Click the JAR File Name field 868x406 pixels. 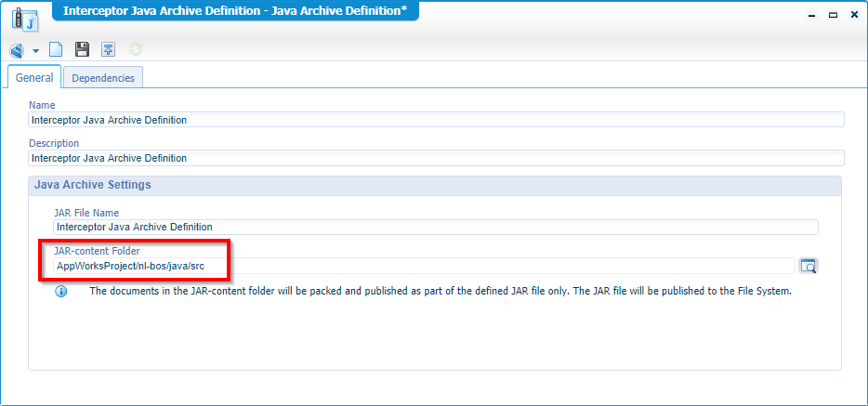point(435,227)
